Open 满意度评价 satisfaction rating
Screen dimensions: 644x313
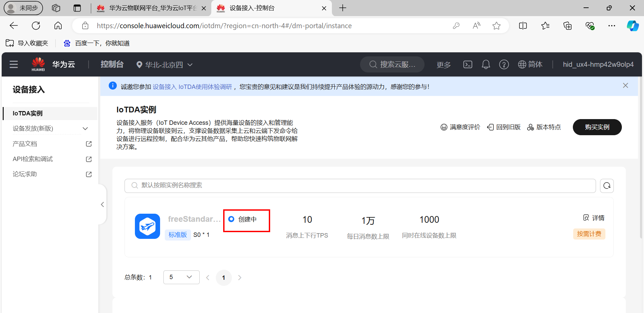pyautogui.click(x=460, y=127)
